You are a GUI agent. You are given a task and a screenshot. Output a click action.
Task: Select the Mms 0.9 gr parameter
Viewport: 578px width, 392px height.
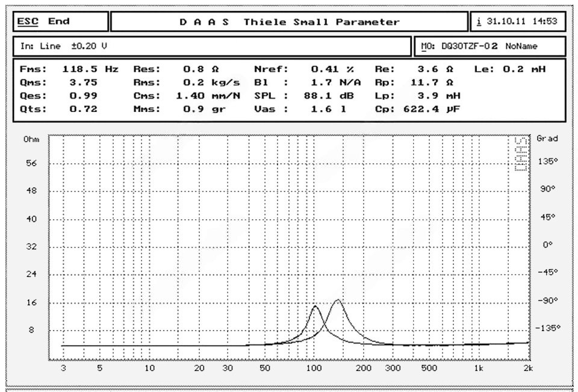click(179, 109)
